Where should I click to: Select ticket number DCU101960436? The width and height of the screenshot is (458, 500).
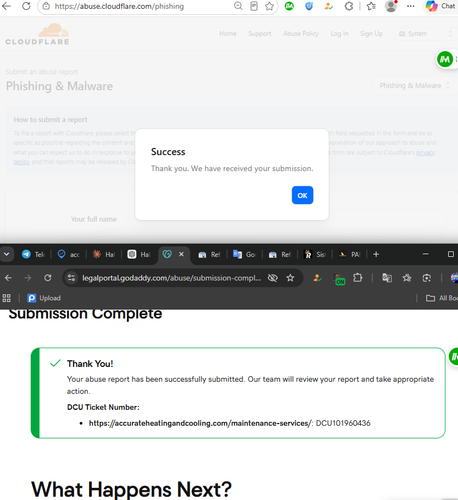(343, 423)
